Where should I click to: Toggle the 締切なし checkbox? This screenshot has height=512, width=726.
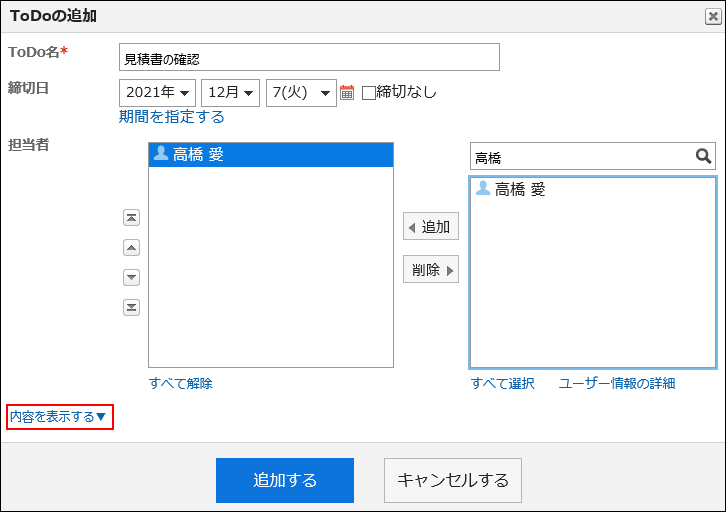point(369,93)
